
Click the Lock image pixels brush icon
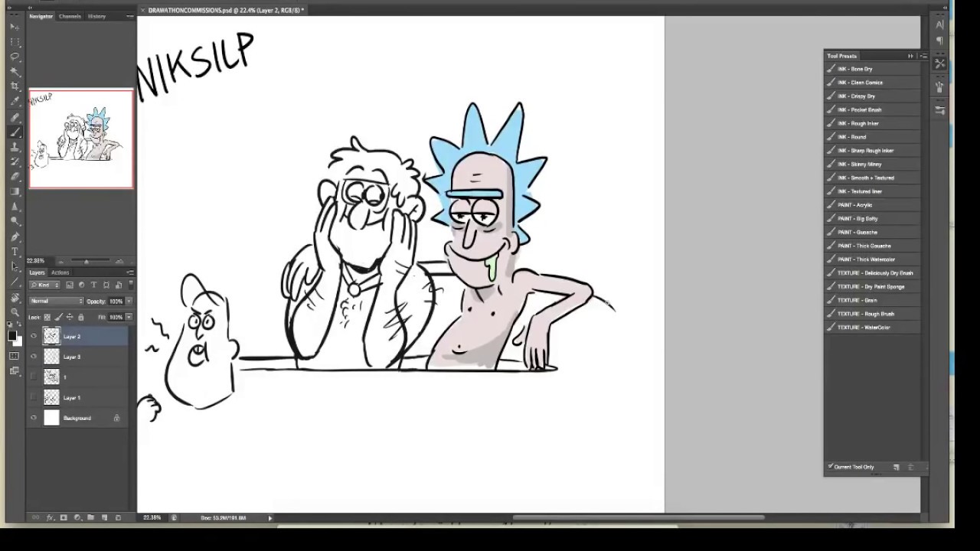point(59,317)
